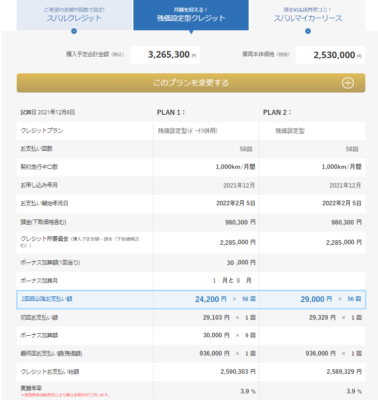Select the 残価設定型クレジット tab
378x400 pixels.
(191, 15)
